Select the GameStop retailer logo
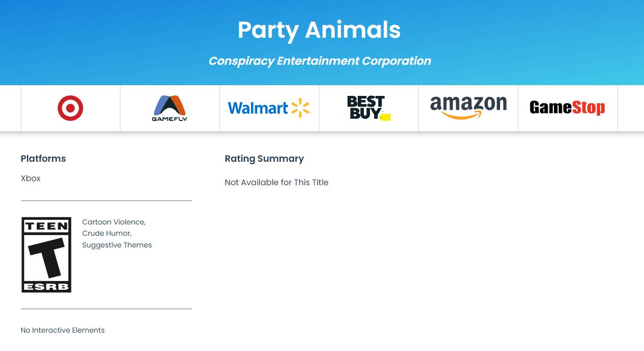 coord(567,108)
